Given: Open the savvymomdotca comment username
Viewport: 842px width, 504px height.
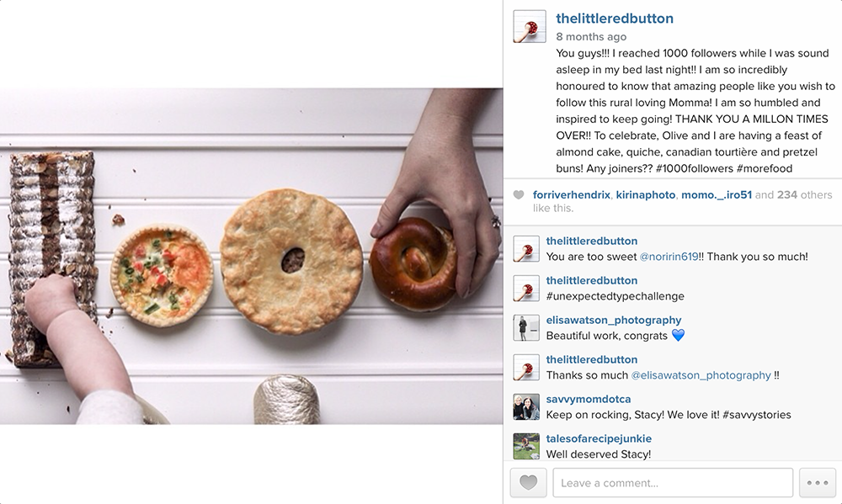Looking at the screenshot, I should pyautogui.click(x=589, y=399).
